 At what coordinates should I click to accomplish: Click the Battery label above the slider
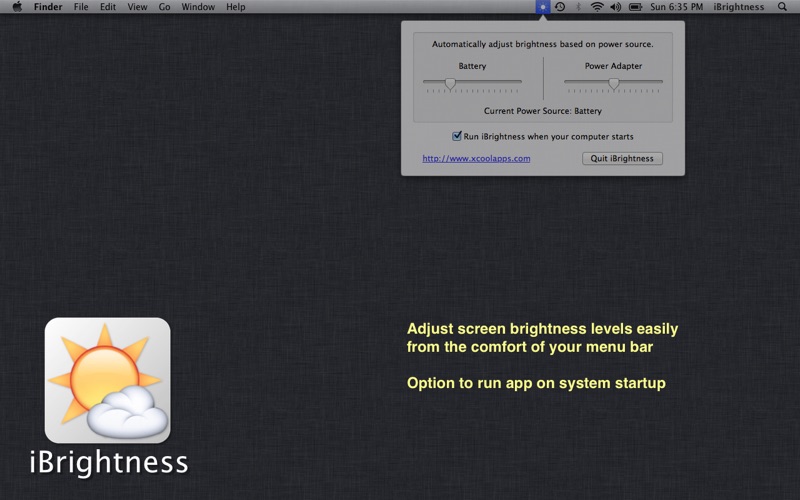pos(472,66)
